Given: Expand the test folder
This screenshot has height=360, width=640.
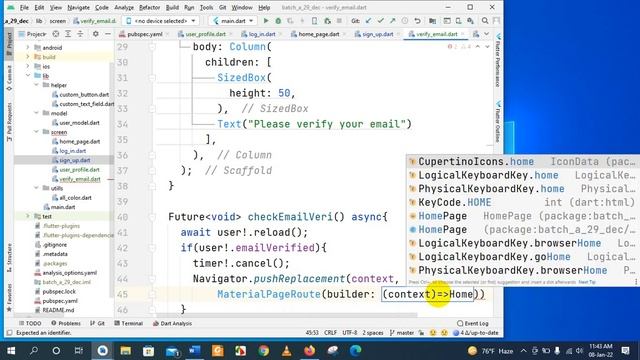Looking at the screenshot, I should pos(28,216).
